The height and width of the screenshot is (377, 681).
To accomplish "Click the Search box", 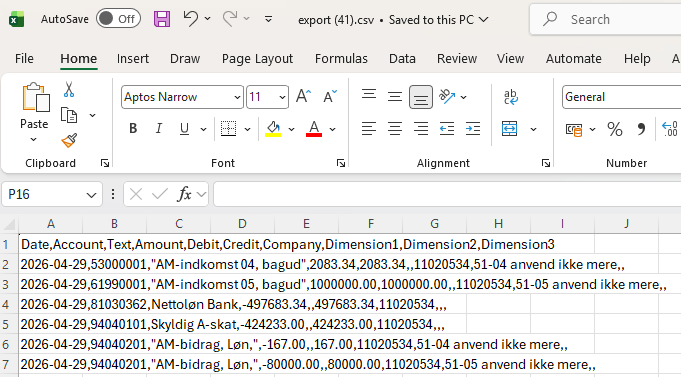I will pyautogui.click(x=605, y=19).
